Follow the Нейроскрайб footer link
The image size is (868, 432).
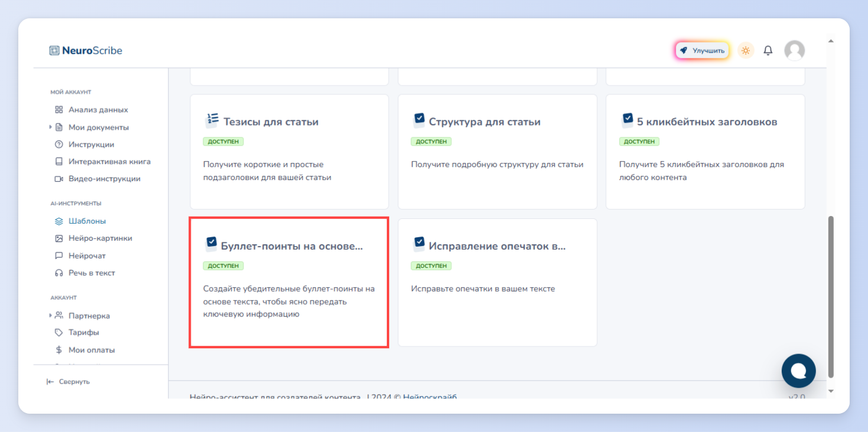(x=430, y=397)
